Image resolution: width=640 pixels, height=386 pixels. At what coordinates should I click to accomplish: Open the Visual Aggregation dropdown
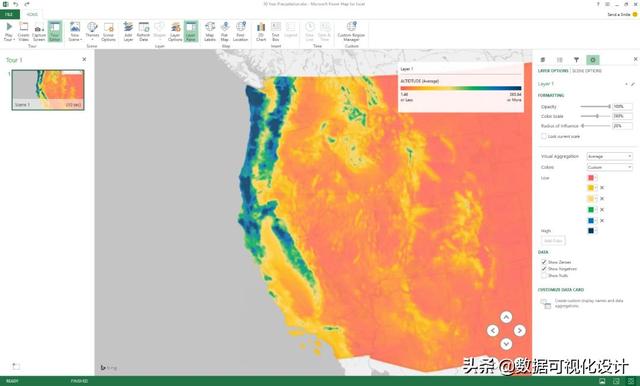point(609,156)
